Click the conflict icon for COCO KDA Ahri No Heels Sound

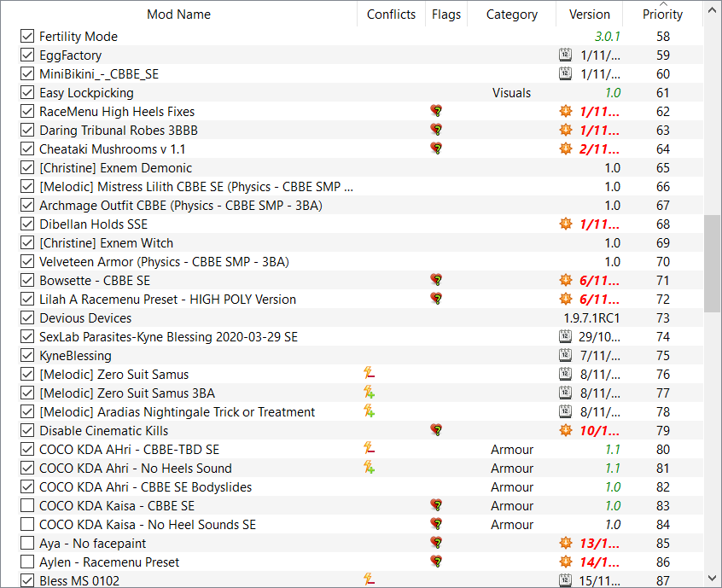(x=369, y=467)
